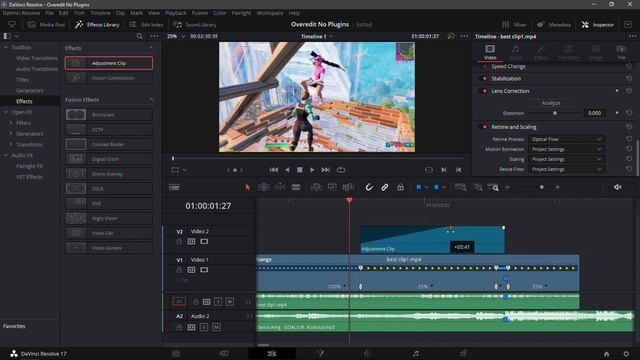Open the Workspace menu

tap(269, 13)
